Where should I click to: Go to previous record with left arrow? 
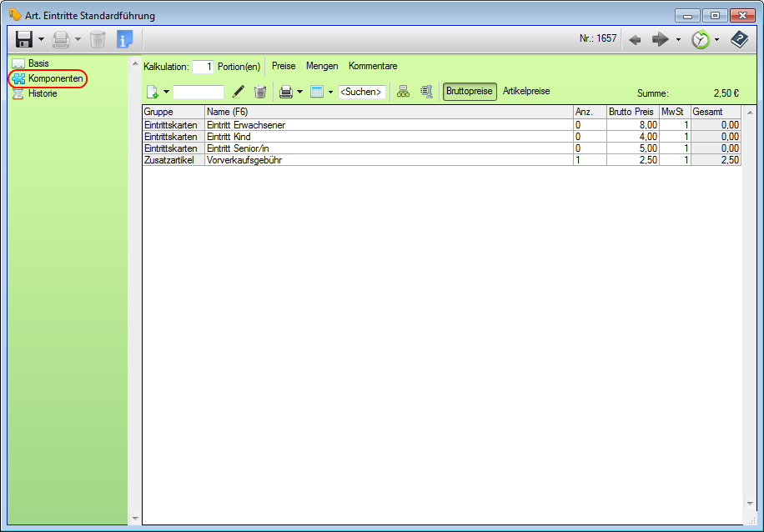(x=635, y=39)
